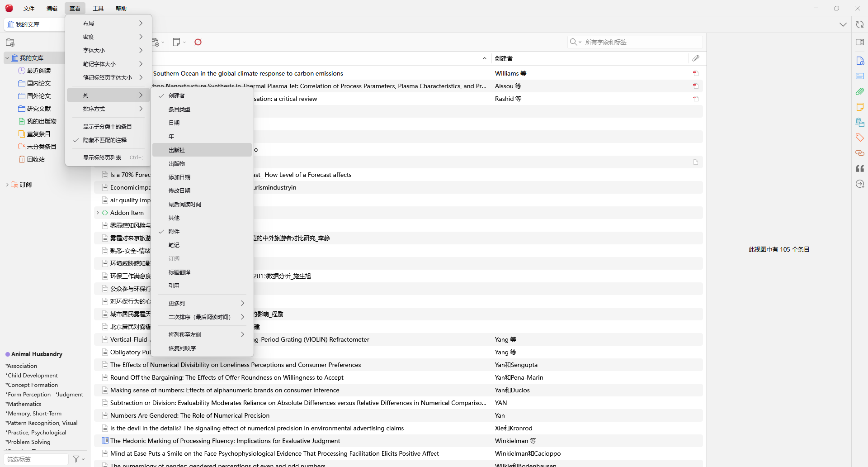868x467 pixels.
Task: Open the citation quote sidebar icon
Action: (x=860, y=168)
